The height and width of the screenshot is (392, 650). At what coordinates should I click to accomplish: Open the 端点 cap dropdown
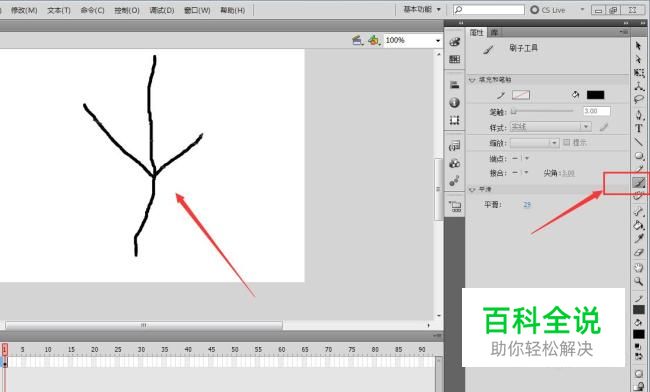tap(520, 158)
